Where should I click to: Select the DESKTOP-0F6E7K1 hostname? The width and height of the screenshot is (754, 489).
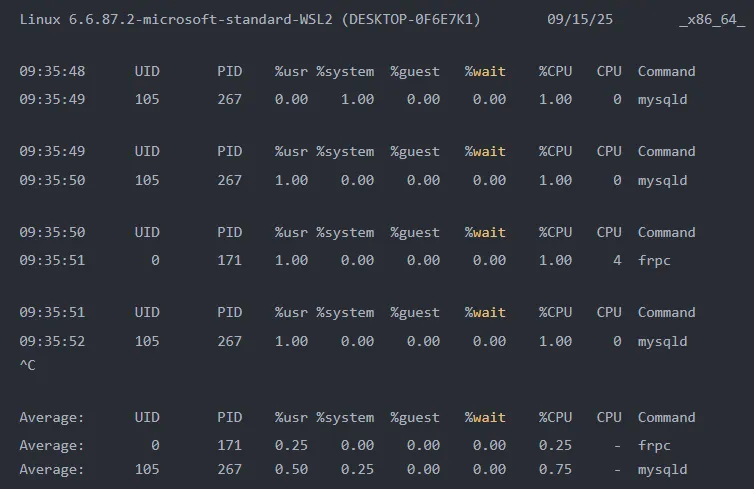410,20
